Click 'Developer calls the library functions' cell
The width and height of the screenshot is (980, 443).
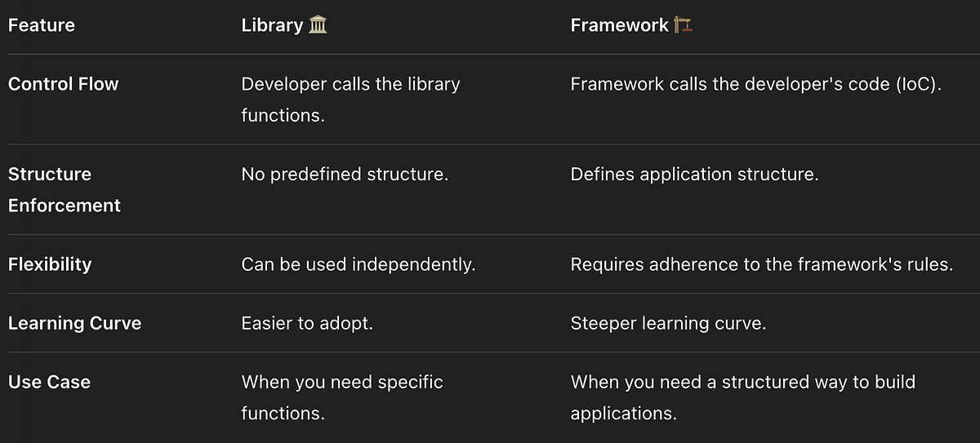click(x=351, y=100)
